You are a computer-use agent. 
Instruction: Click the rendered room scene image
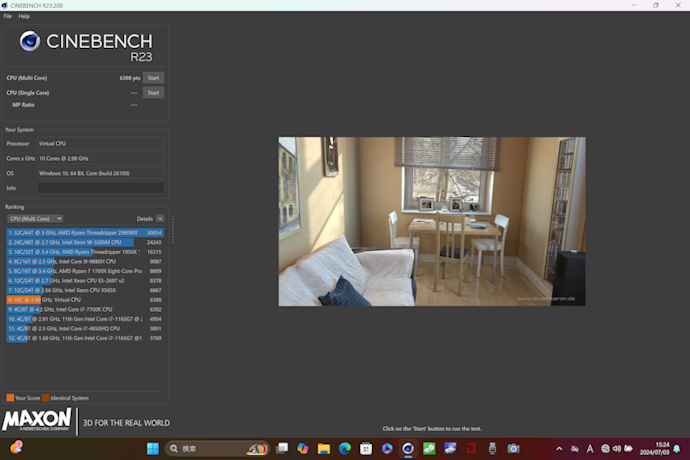[432, 221]
